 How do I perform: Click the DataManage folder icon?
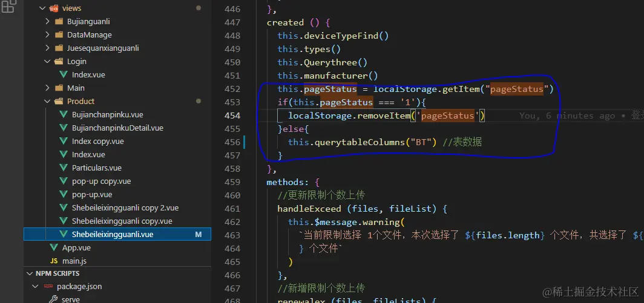(59, 35)
